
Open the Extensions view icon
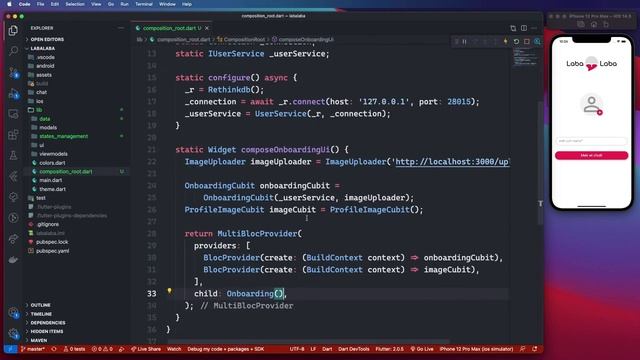click(x=13, y=135)
